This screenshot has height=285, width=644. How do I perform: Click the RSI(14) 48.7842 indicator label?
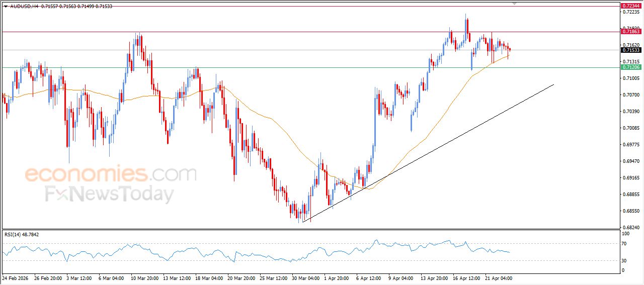coord(22,234)
